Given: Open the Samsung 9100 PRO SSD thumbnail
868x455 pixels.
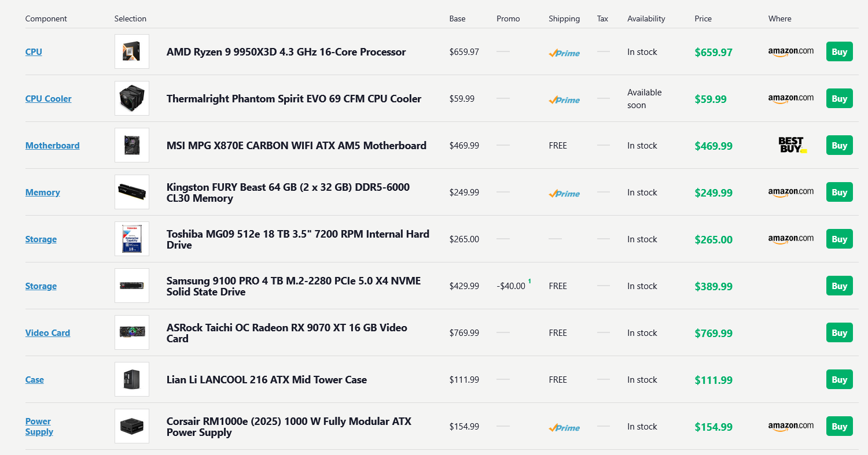Looking at the screenshot, I should (x=132, y=286).
